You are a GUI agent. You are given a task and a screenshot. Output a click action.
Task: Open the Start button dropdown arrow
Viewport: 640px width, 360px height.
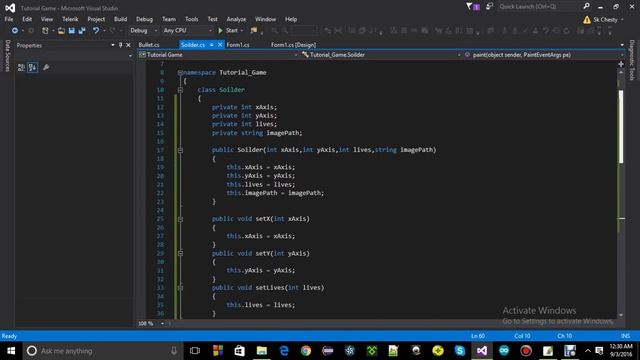(242, 31)
